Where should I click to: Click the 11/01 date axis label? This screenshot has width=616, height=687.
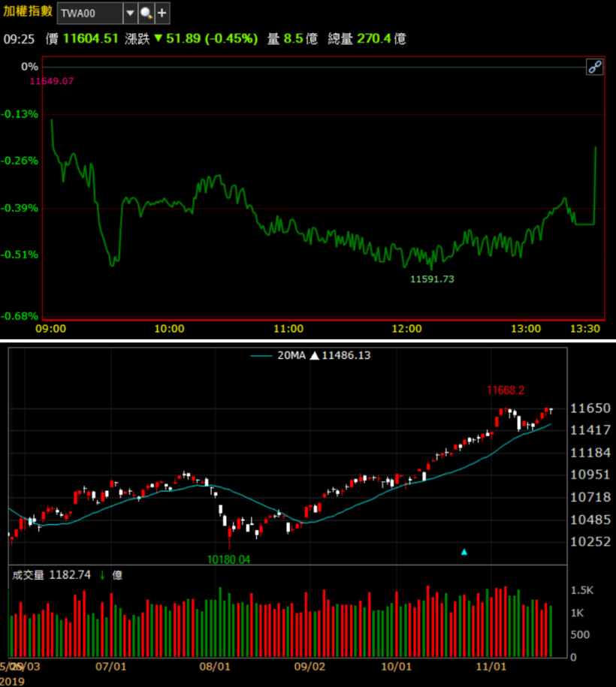tap(491, 667)
